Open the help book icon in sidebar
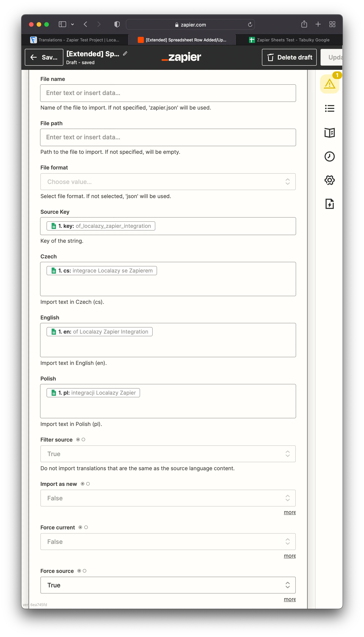 click(329, 132)
